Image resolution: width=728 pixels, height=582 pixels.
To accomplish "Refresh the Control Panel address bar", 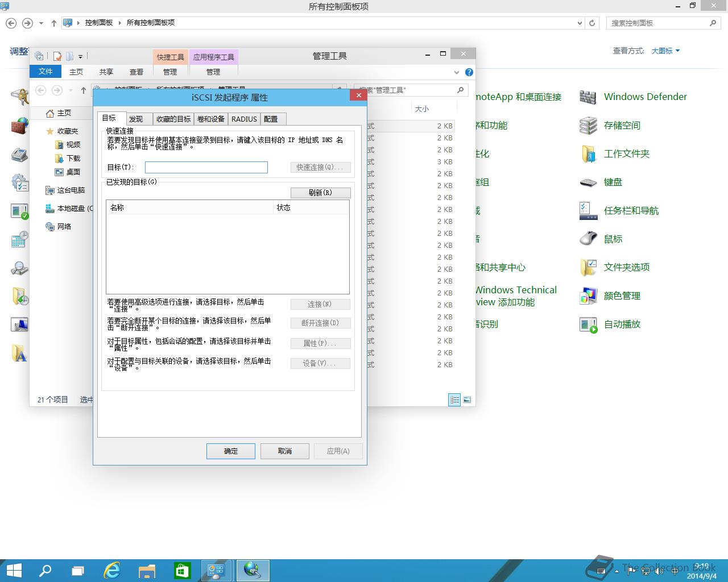I will pos(592,23).
